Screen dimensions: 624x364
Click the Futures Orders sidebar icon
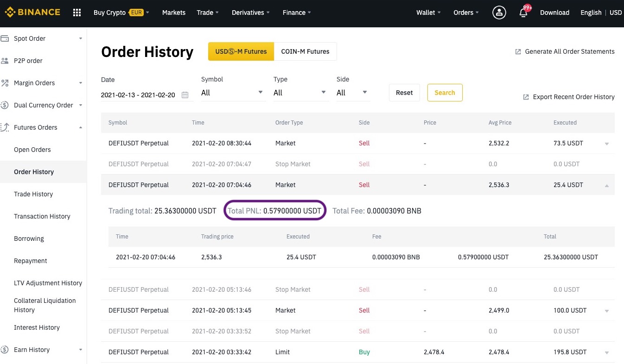pyautogui.click(x=5, y=127)
